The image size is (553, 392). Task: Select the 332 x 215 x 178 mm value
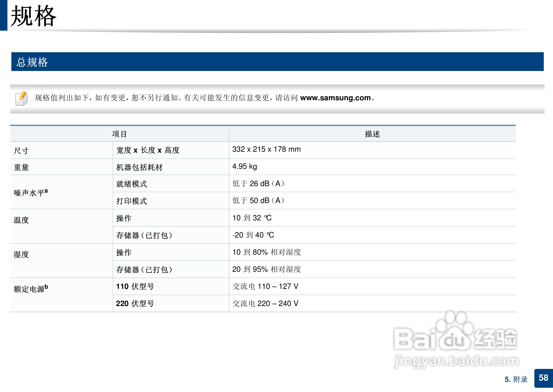(x=266, y=149)
